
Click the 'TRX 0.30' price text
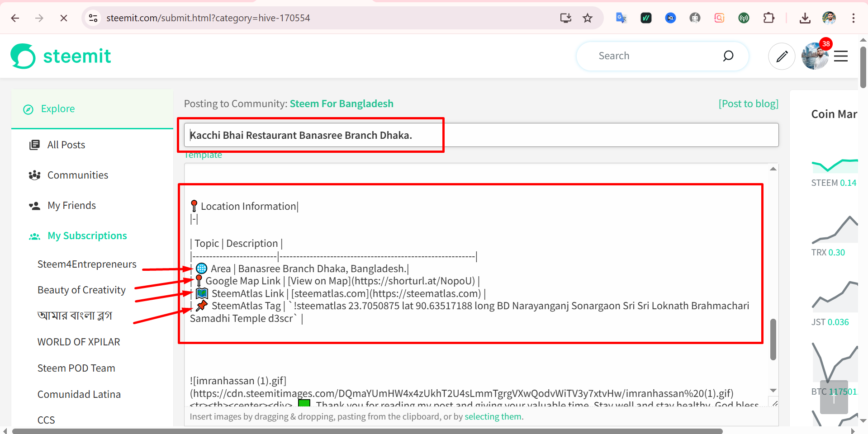(x=828, y=253)
